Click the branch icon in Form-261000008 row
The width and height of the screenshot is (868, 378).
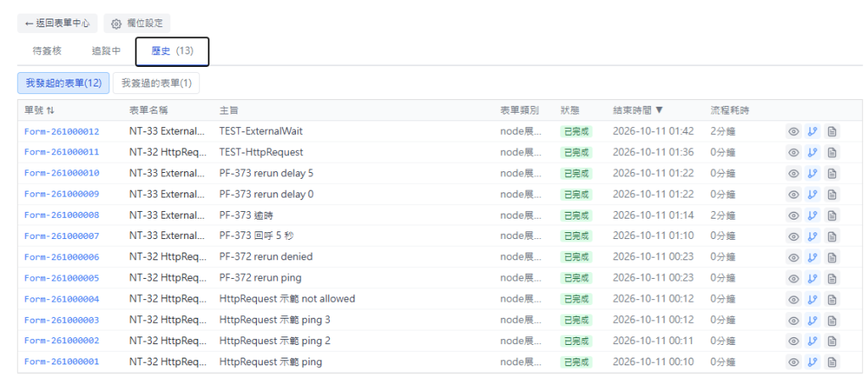tap(813, 215)
